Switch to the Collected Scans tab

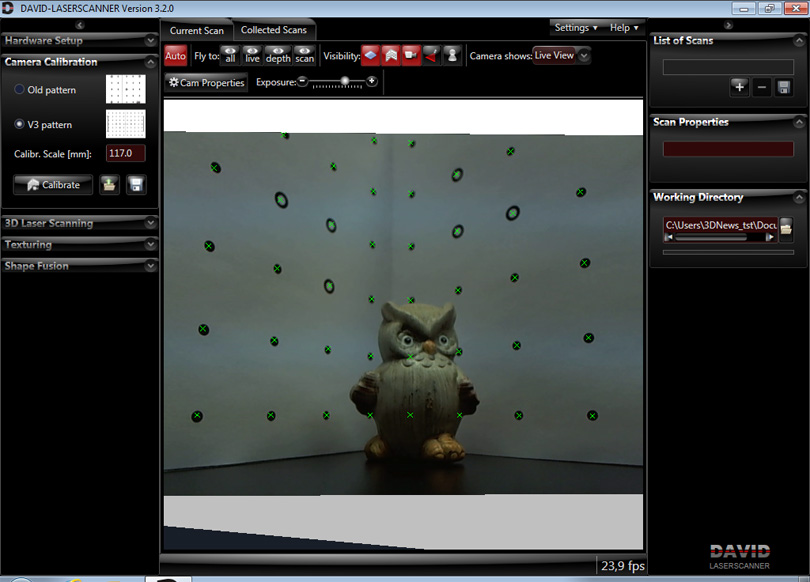(x=274, y=30)
